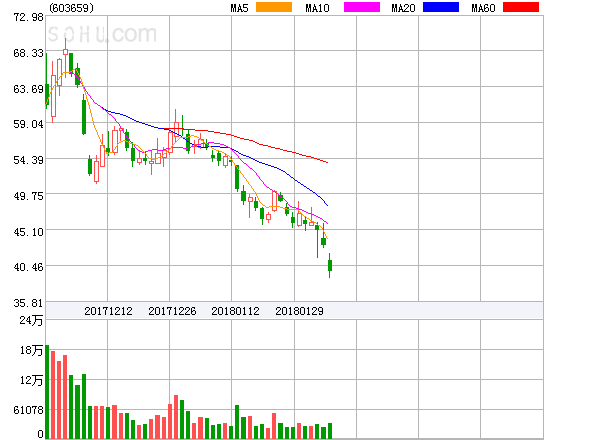Click the 49.75 price axis label

click(x=29, y=196)
